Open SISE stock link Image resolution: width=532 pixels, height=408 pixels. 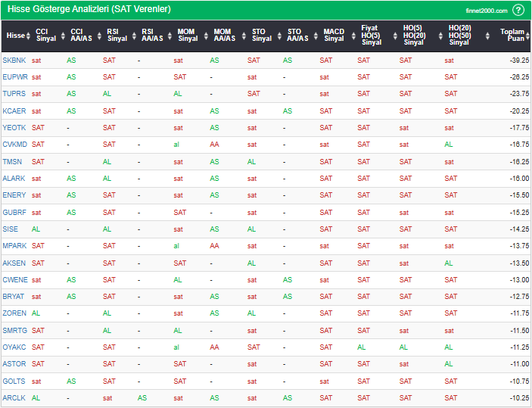click(10, 229)
